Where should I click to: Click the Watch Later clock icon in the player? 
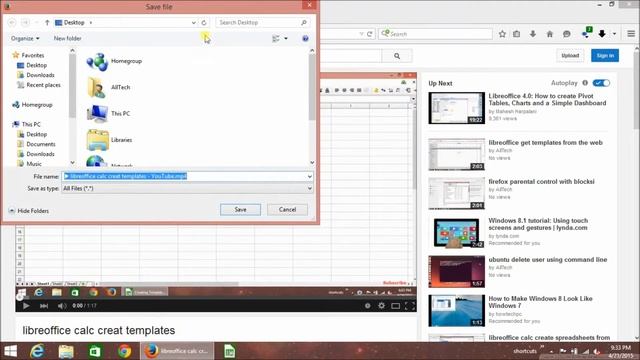(x=367, y=305)
